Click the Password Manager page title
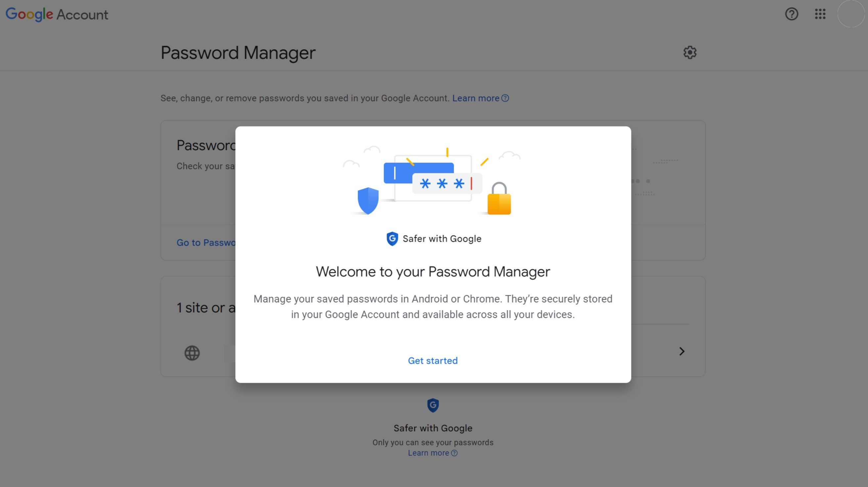Screen dimensions: 868x487 238,53
